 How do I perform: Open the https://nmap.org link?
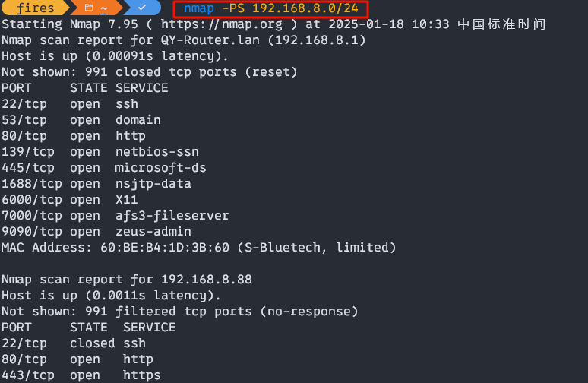point(222,24)
